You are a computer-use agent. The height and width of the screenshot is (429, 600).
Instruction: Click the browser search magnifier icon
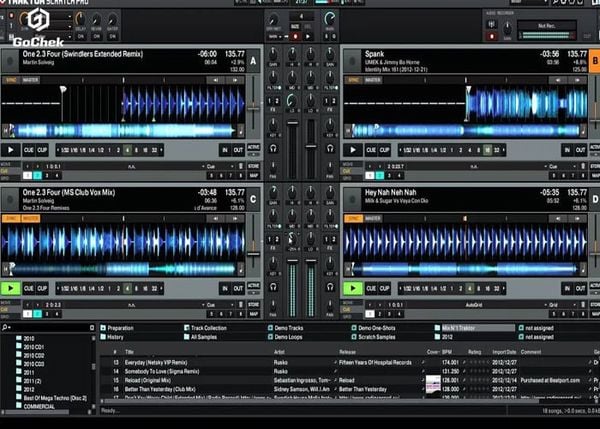coord(5,328)
